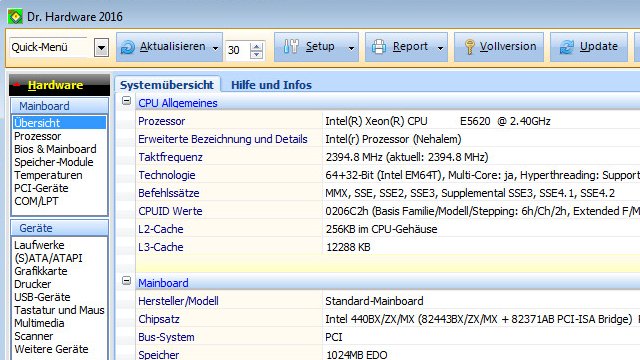
Task: Collapse the CPU Allgemeines section
Action: pos(127,100)
